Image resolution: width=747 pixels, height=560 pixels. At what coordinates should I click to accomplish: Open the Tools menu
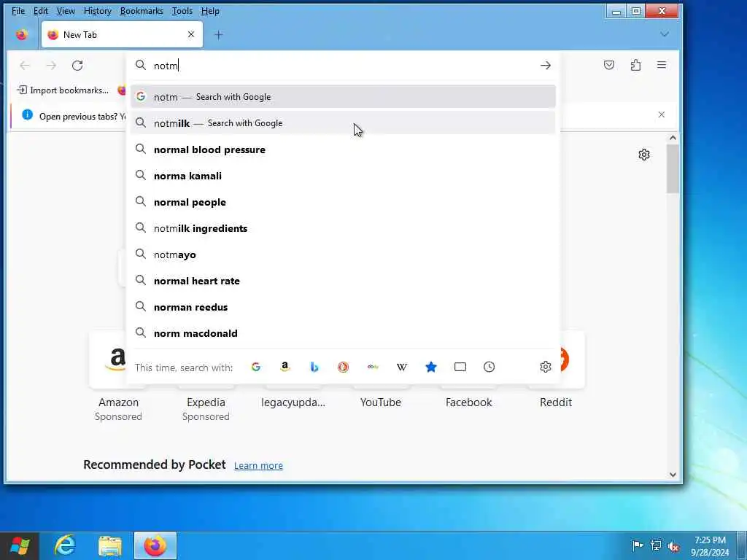(x=182, y=10)
